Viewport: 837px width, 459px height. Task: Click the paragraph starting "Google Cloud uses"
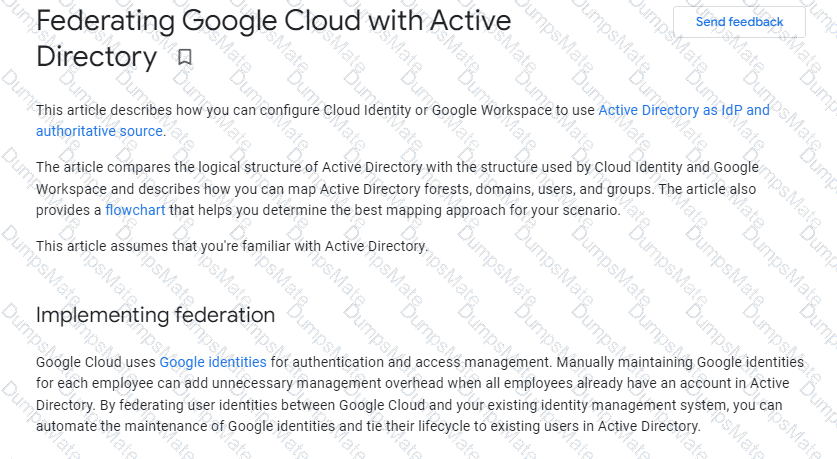[420, 394]
